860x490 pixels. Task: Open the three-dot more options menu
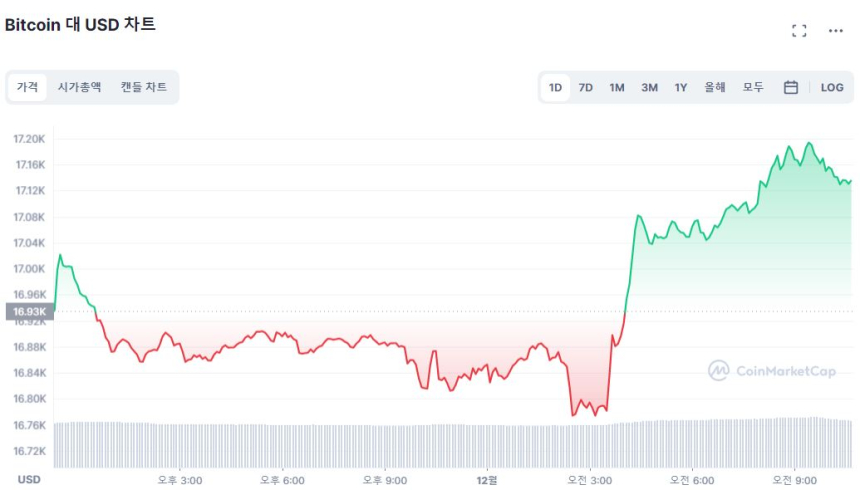[x=836, y=31]
